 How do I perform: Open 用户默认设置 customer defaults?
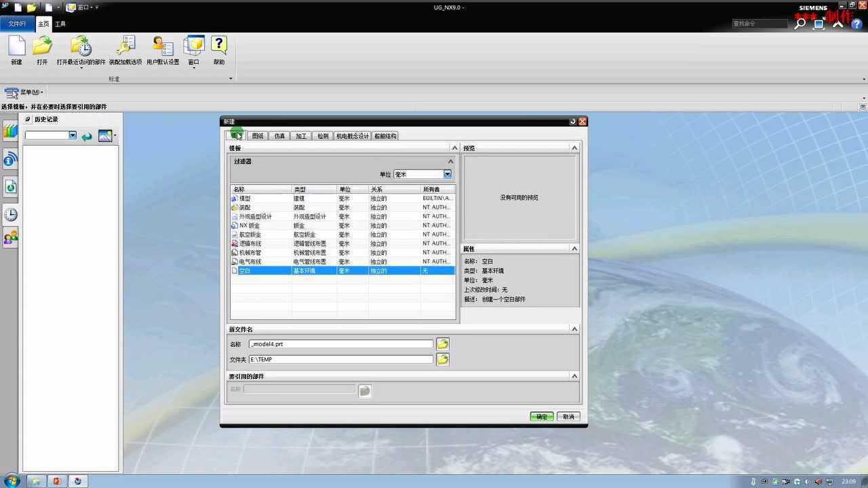coord(163,47)
